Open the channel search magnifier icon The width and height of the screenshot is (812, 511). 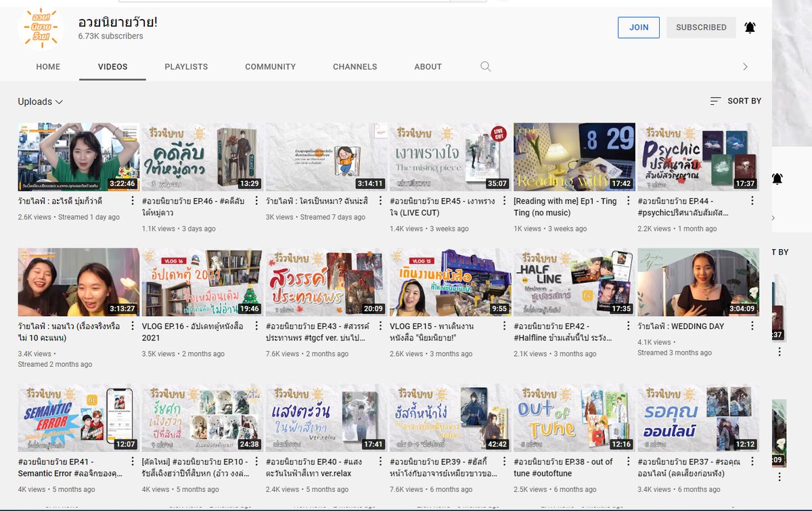486,66
